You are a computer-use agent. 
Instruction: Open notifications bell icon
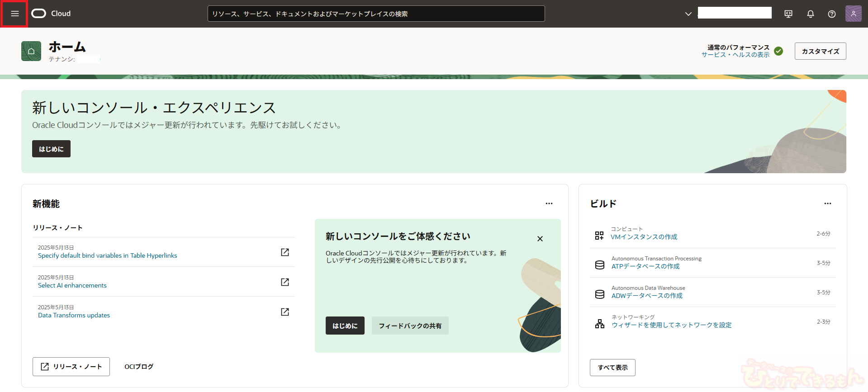[811, 14]
